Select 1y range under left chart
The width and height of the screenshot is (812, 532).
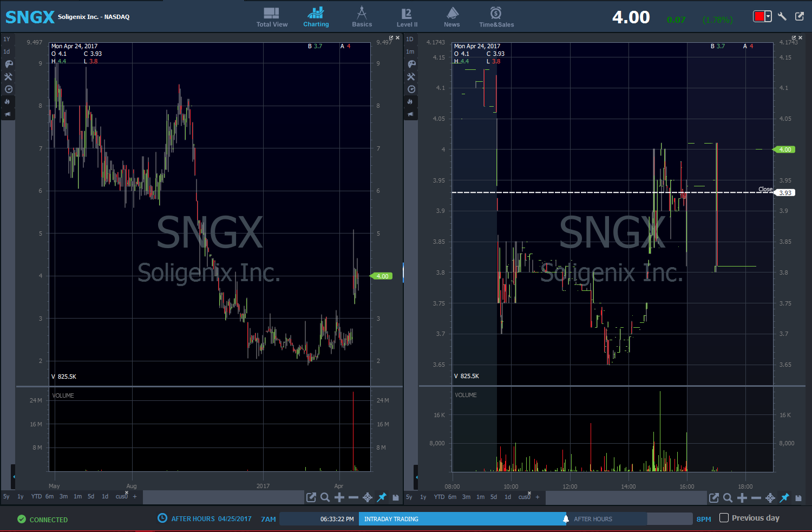[x=21, y=497]
